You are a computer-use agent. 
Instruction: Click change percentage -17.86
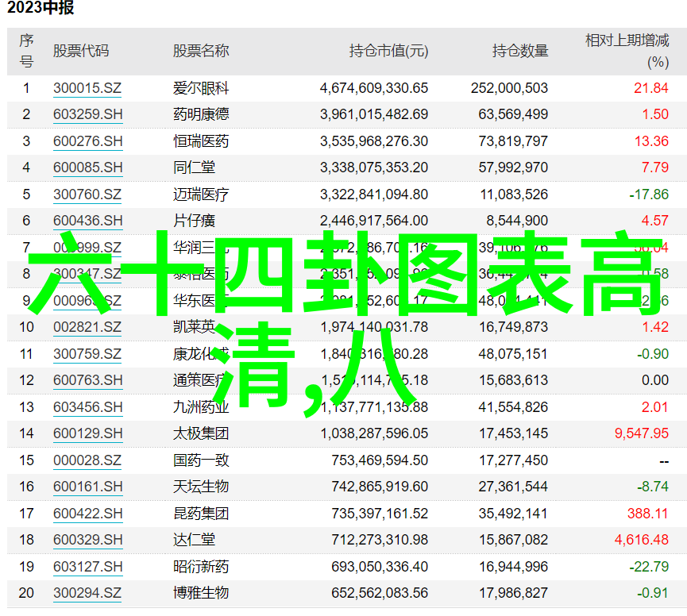click(649, 194)
